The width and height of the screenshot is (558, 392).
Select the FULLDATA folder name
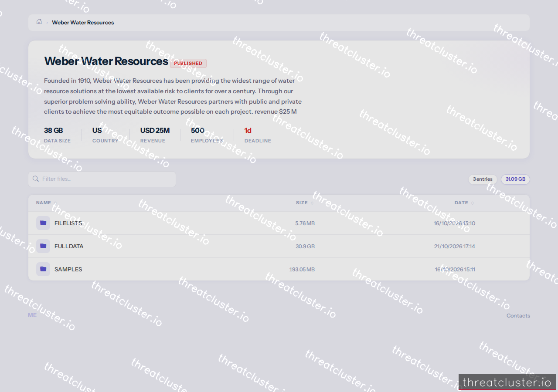(x=69, y=246)
